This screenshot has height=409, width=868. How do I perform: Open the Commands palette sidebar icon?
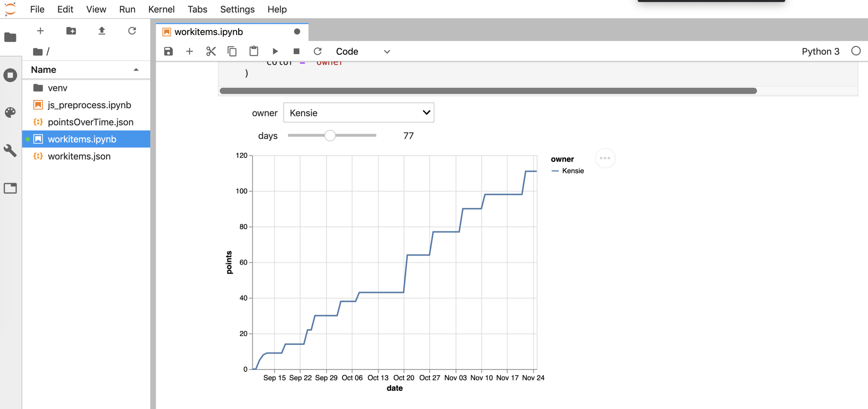pyautogui.click(x=10, y=112)
